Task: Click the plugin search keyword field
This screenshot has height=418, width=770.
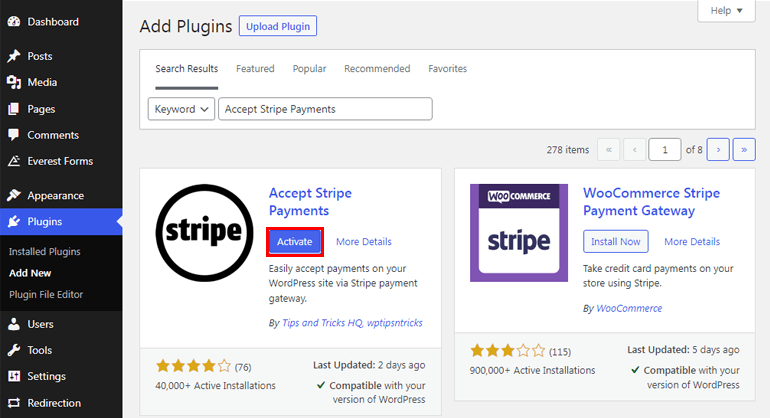Action: tap(326, 109)
